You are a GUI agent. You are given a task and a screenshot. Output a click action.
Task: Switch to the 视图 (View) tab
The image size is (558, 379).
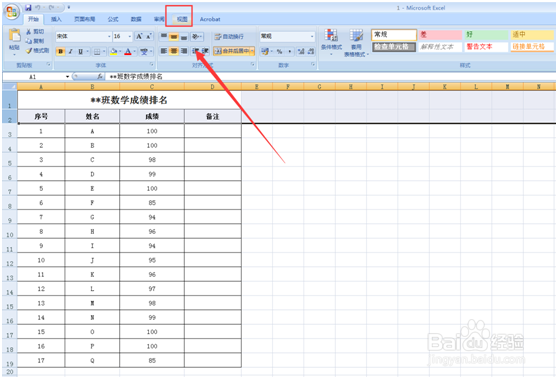point(182,19)
